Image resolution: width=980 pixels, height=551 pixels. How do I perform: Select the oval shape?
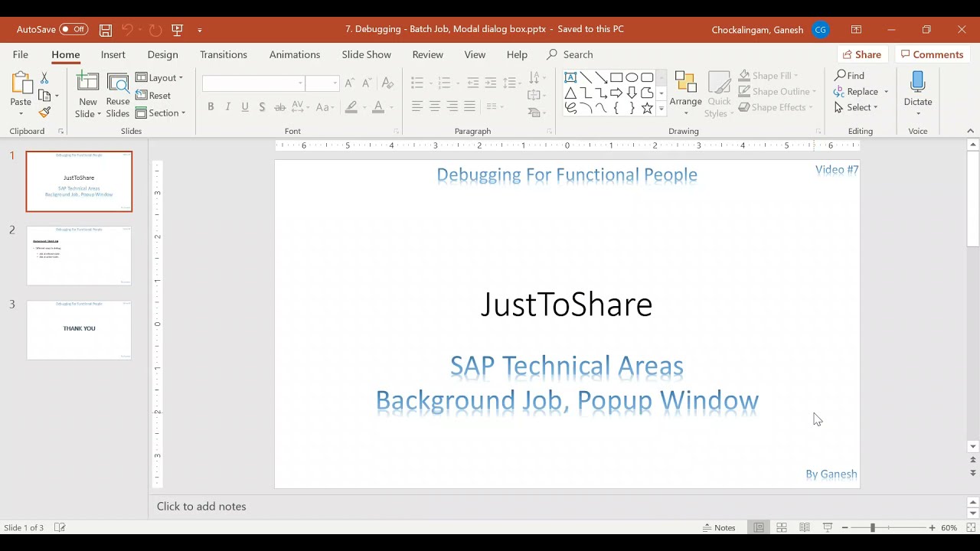[632, 77]
